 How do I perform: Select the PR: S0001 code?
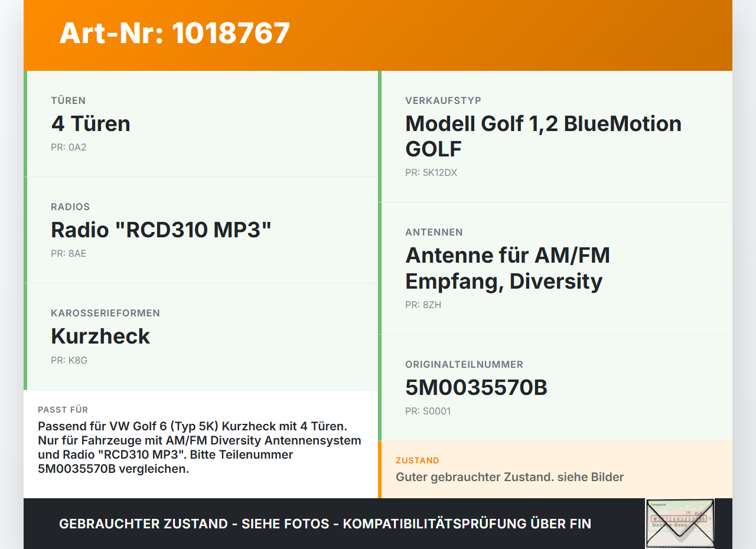428,411
